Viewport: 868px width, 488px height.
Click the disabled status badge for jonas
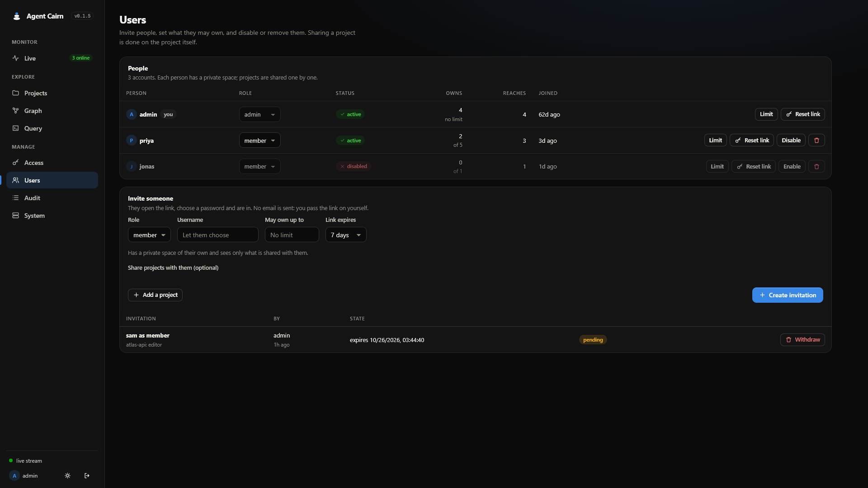coord(354,167)
